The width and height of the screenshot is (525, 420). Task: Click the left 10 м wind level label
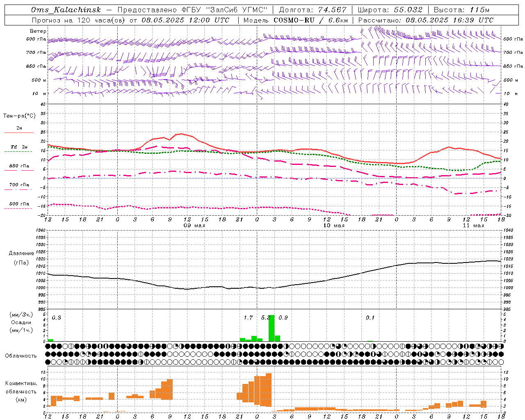[40, 94]
